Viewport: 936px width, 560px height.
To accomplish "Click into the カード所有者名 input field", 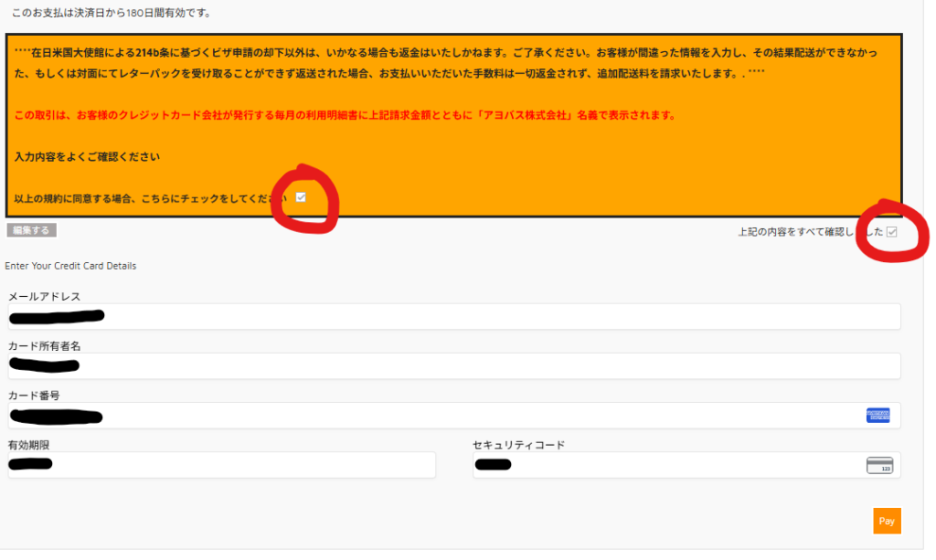I will coord(494,366).
